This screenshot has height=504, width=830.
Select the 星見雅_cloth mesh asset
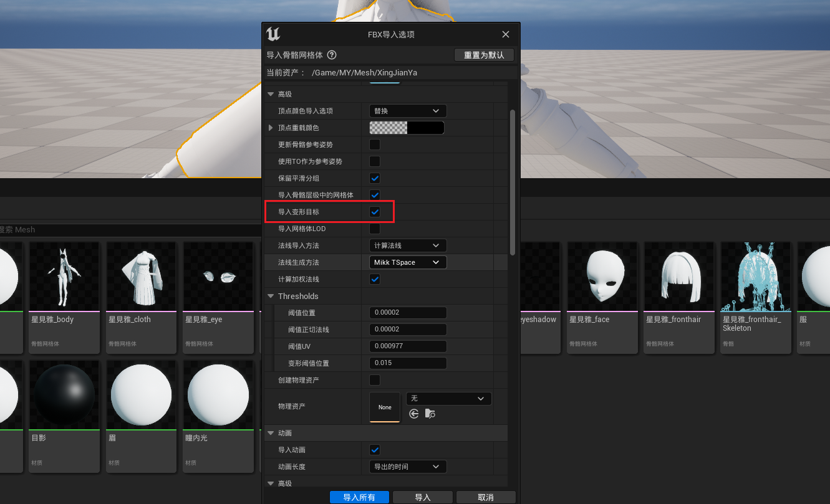pos(143,277)
